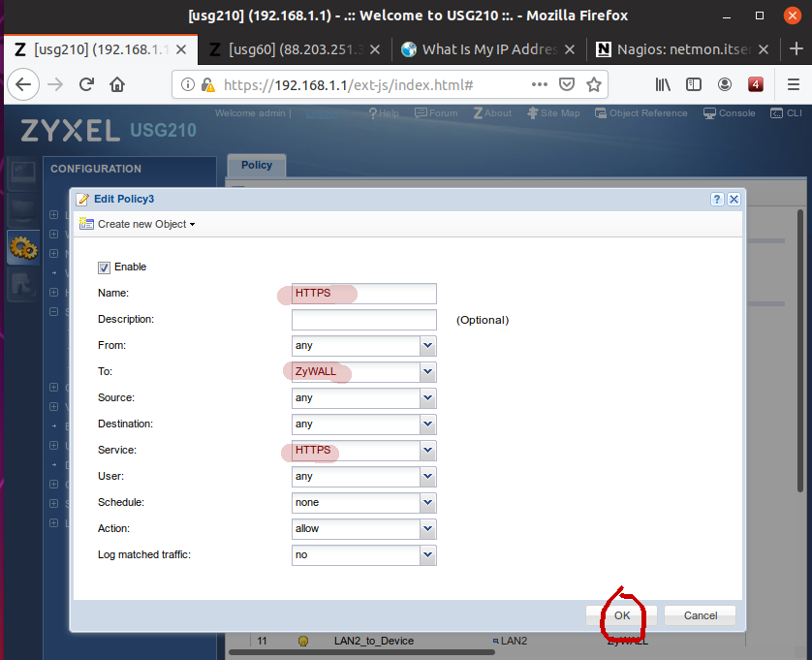This screenshot has height=660, width=812.
Task: Open the Service dropdown showing HTTPS
Action: click(427, 451)
